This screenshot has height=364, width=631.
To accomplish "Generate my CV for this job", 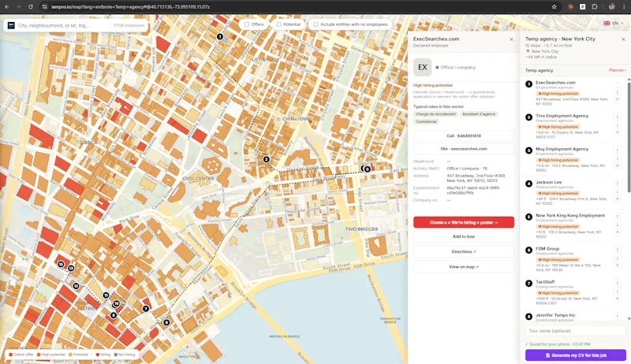I will tap(576, 355).
